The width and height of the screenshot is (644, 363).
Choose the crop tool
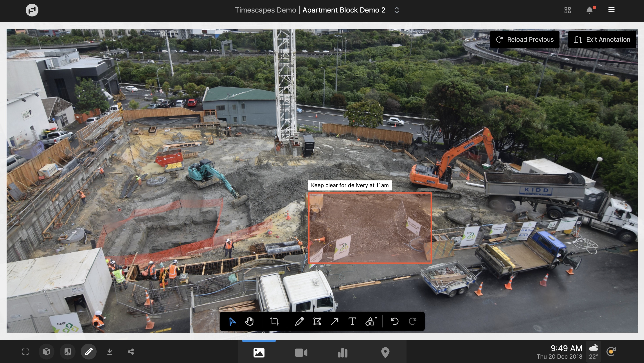[x=275, y=321]
